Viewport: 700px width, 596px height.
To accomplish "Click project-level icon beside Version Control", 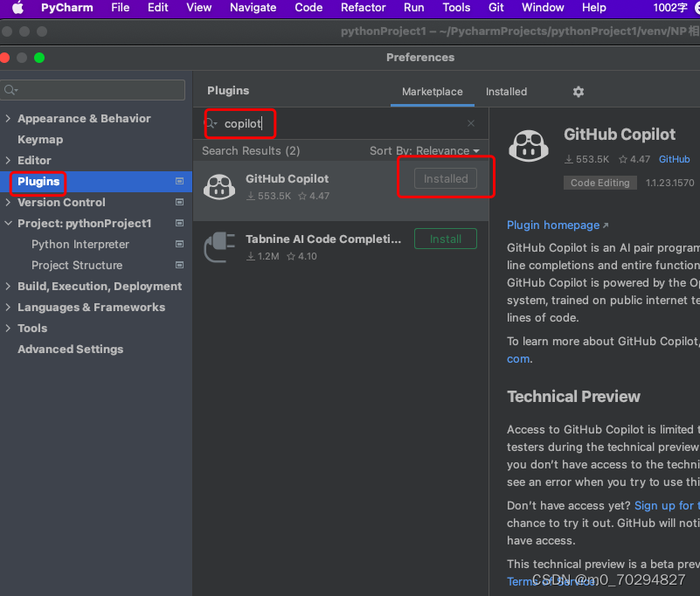I will (179, 202).
